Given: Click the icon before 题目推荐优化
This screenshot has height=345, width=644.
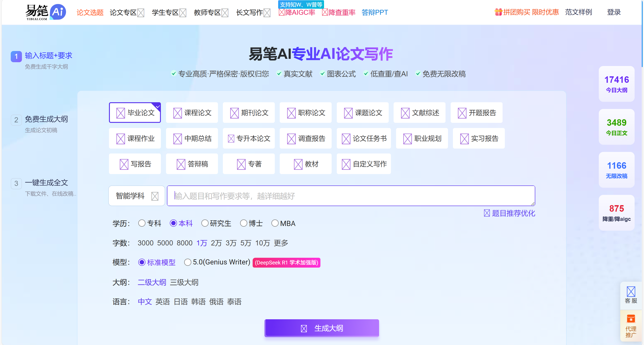Looking at the screenshot, I should [x=487, y=213].
